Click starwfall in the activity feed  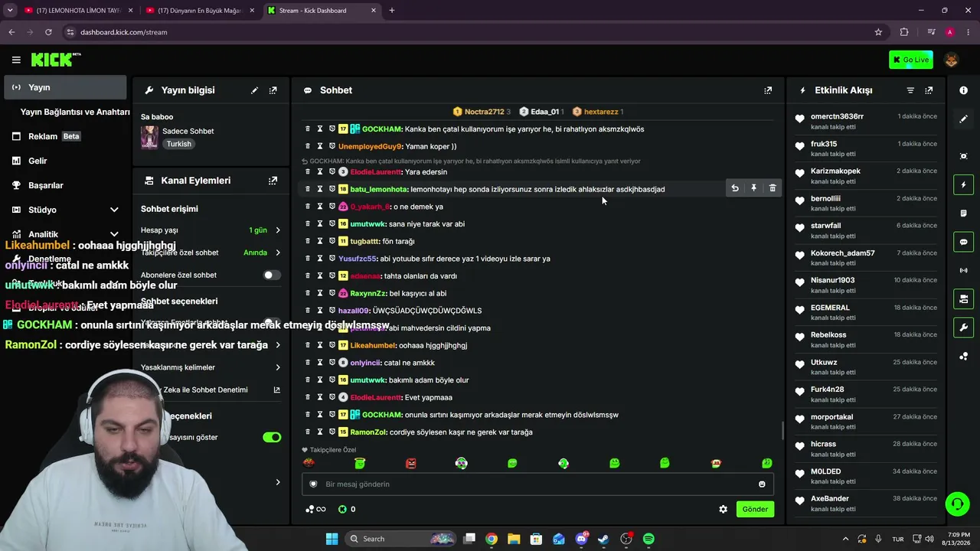point(825,226)
